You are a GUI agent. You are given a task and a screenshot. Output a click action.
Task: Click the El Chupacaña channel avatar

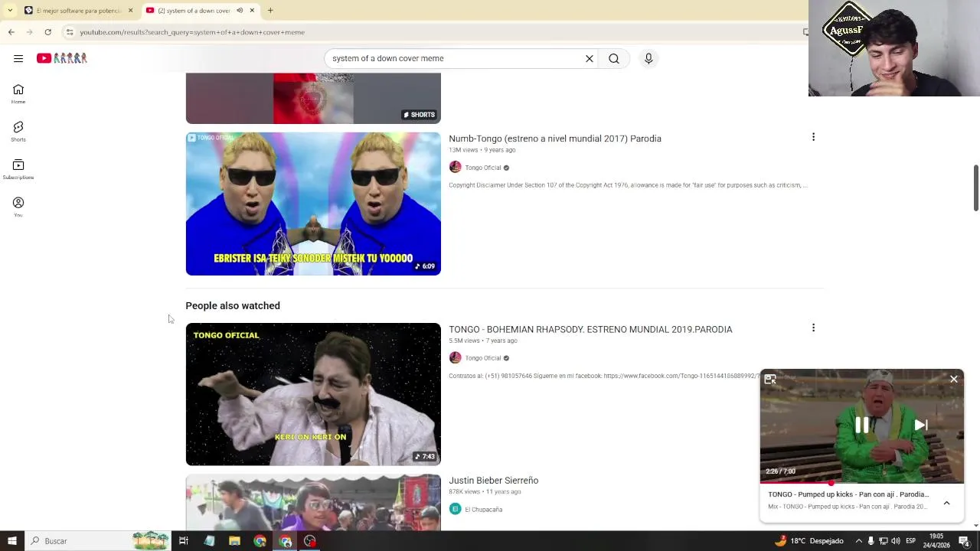[x=456, y=510]
